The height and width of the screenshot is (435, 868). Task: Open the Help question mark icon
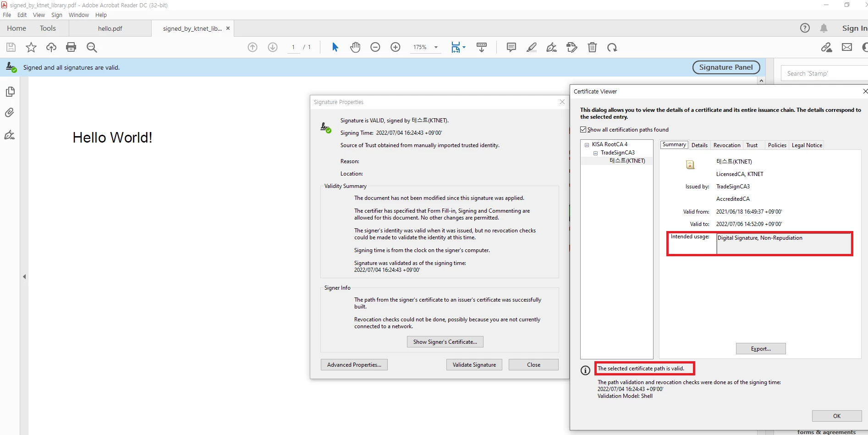[x=805, y=28]
